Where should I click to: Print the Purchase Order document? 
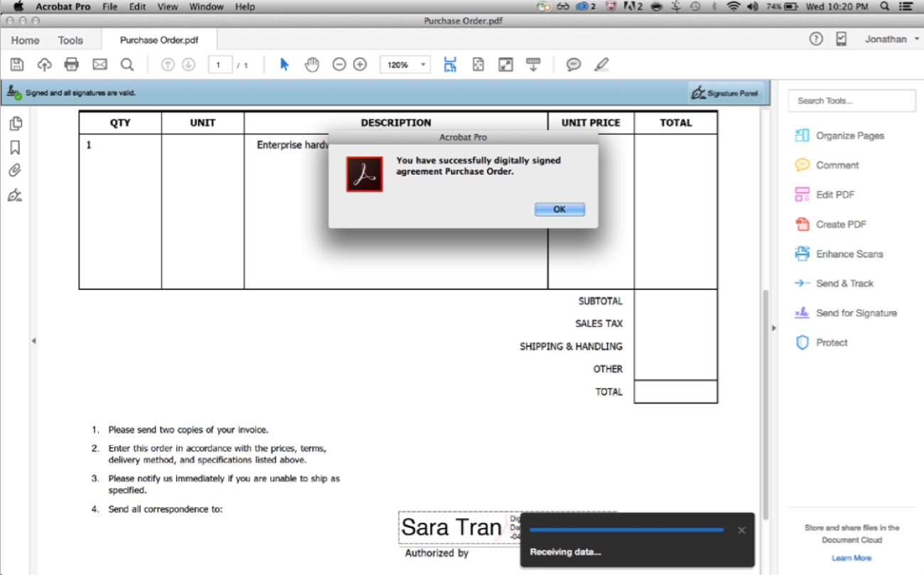[71, 65]
